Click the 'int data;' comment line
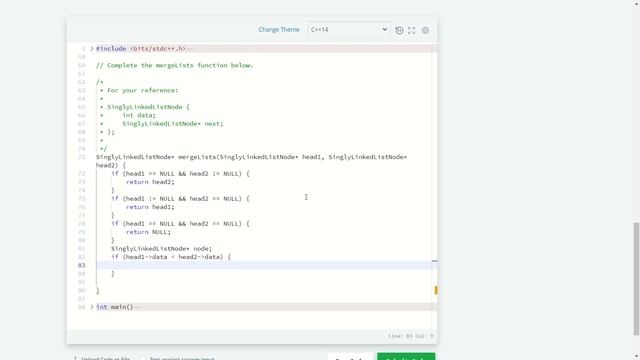This screenshot has height=360, width=640. [139, 115]
